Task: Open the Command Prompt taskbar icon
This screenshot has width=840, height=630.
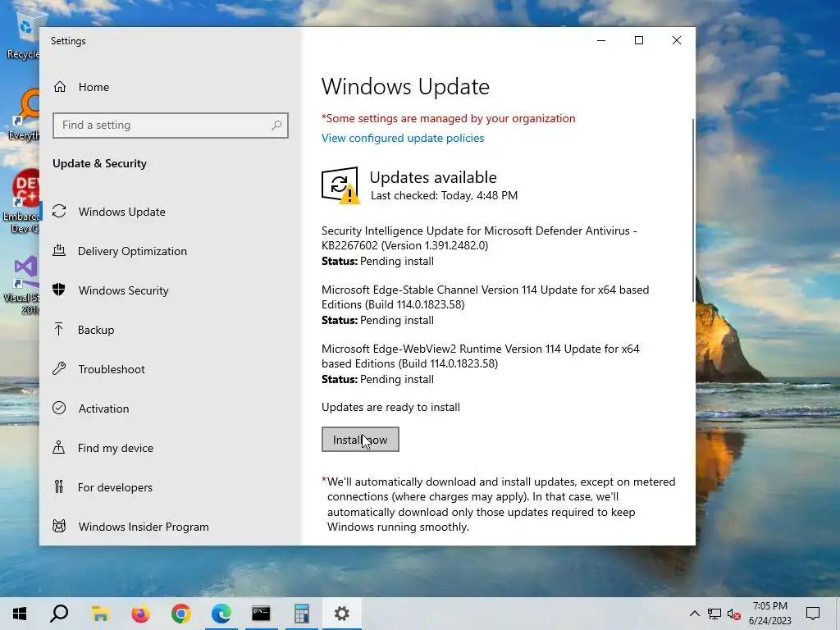Action: 262,614
